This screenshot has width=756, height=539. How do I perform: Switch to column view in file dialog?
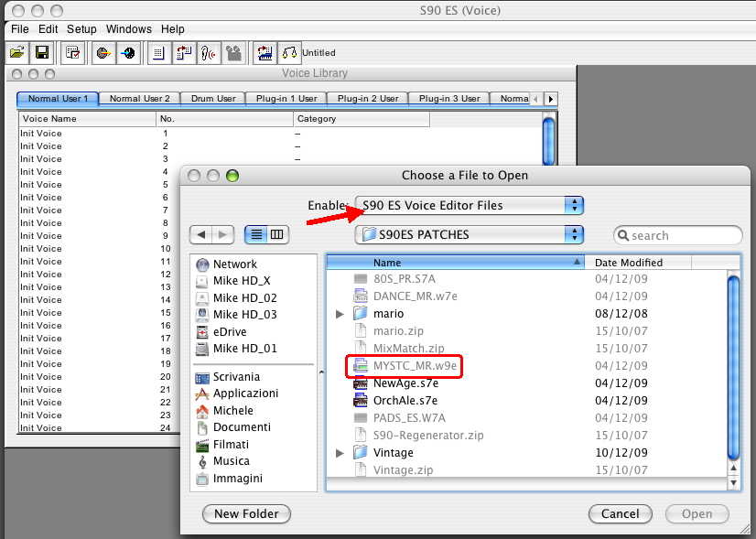277,235
